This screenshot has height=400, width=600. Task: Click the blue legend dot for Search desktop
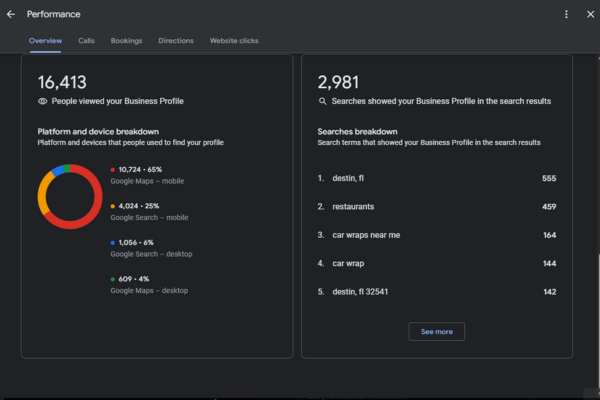click(112, 243)
